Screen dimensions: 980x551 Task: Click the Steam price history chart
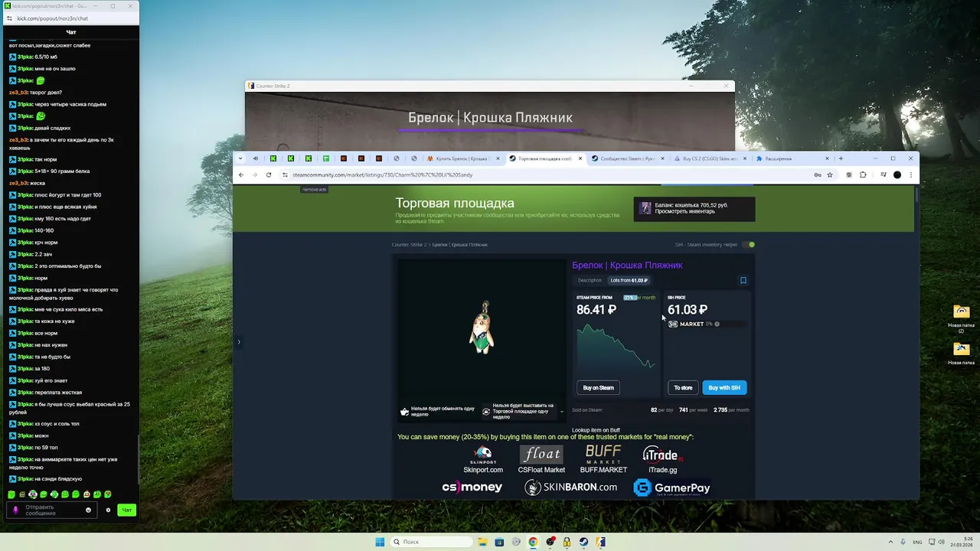pyautogui.click(x=616, y=347)
